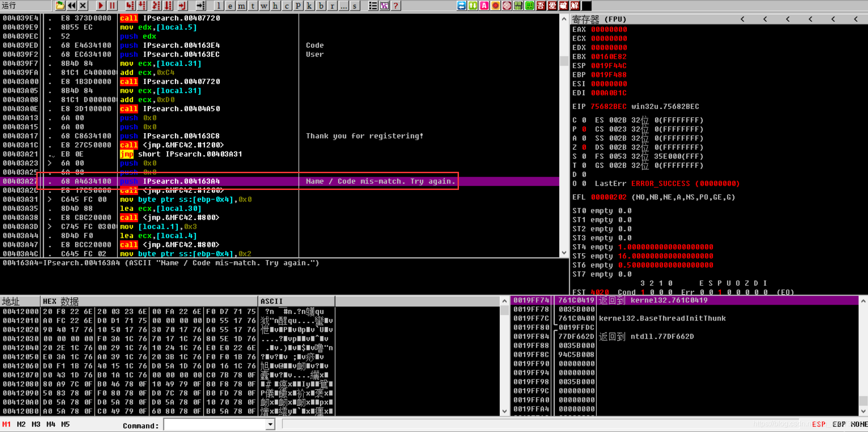The image size is (868, 432).
Task: Show windows list via the 'w' button
Action: [264, 5]
